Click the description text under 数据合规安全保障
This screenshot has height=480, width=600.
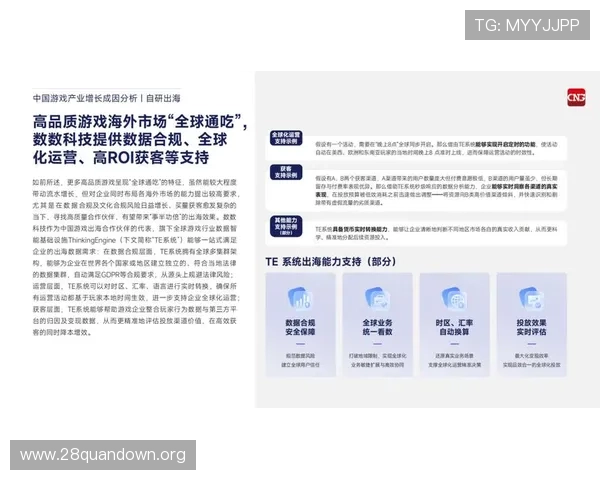[x=300, y=360]
